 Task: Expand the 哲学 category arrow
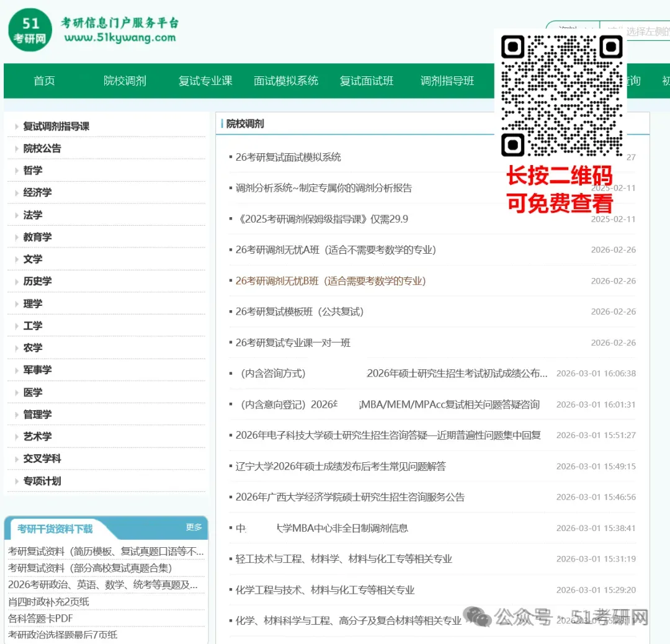(17, 171)
